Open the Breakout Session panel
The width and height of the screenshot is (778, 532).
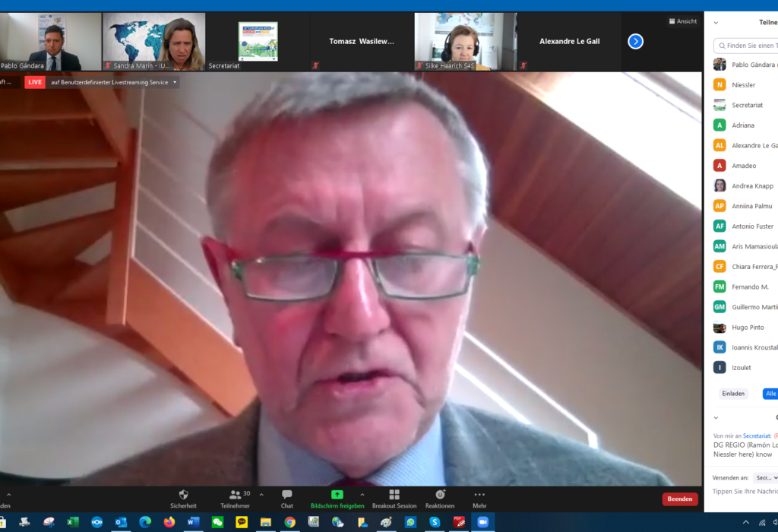coord(394,499)
